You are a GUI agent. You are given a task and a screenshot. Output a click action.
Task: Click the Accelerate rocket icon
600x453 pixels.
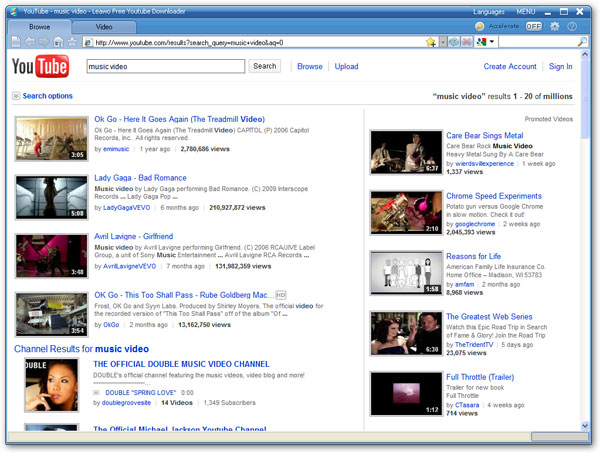(479, 26)
